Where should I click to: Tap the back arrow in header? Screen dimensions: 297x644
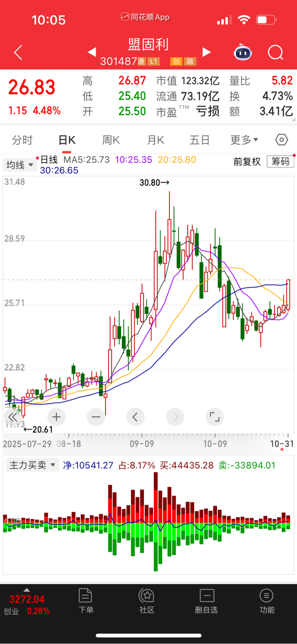click(x=18, y=52)
